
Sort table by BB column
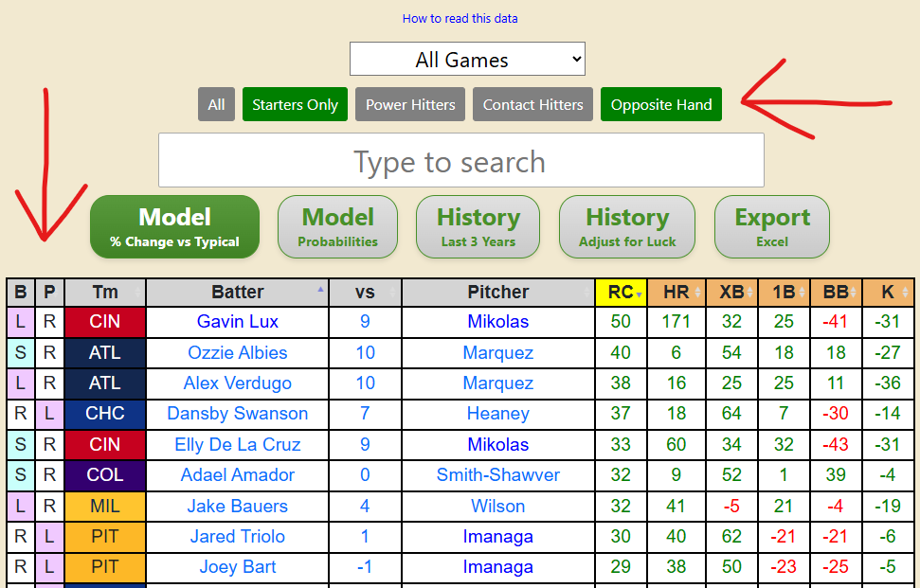836,292
